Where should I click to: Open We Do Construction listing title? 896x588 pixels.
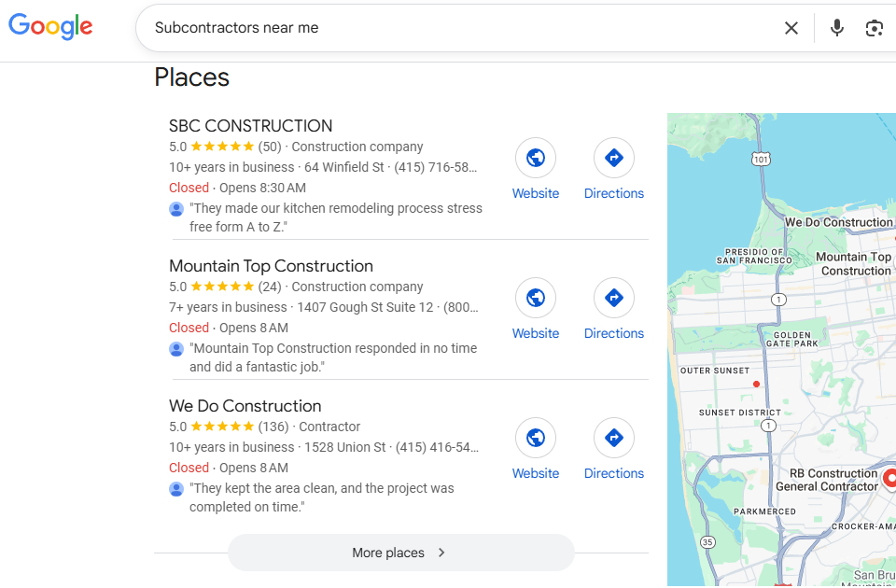coord(245,406)
